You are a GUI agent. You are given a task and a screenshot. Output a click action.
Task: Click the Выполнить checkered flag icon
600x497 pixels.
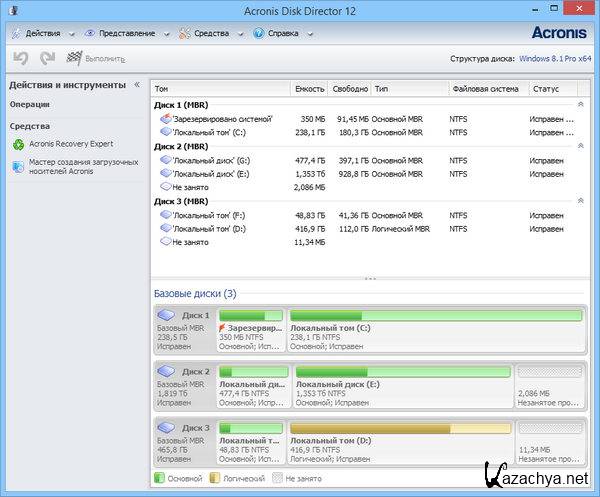(x=74, y=60)
